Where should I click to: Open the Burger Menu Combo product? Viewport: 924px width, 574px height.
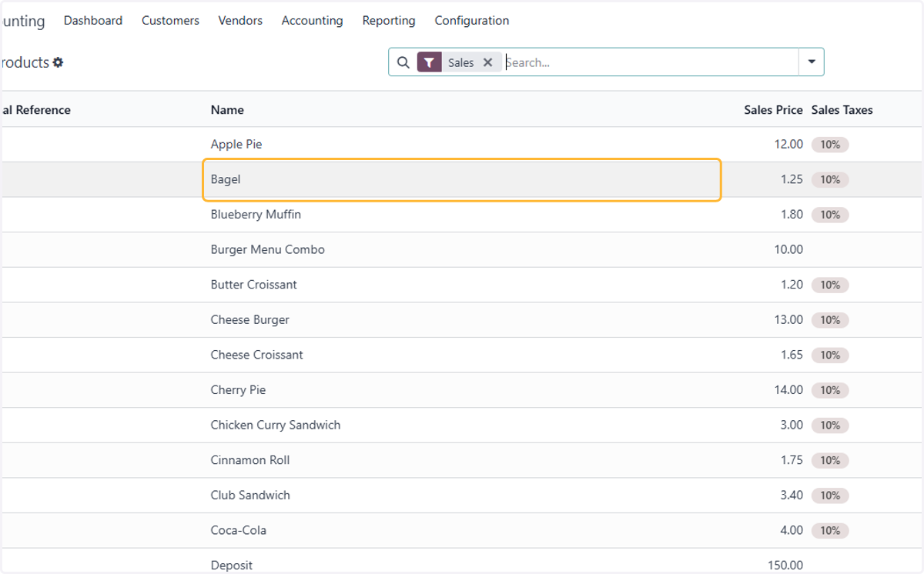(268, 249)
